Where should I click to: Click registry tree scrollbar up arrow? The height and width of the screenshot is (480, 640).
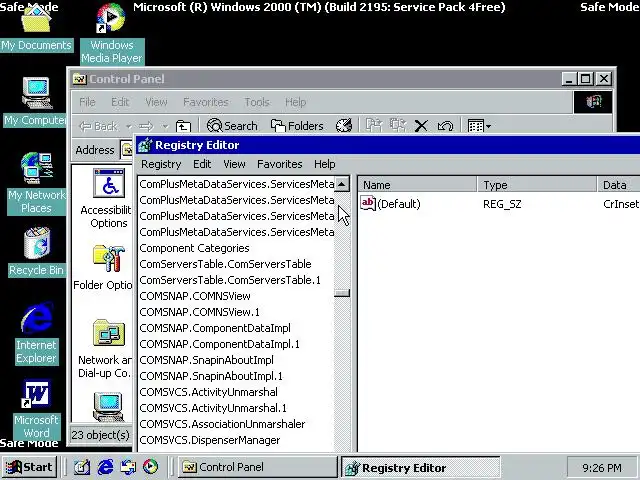click(x=342, y=184)
